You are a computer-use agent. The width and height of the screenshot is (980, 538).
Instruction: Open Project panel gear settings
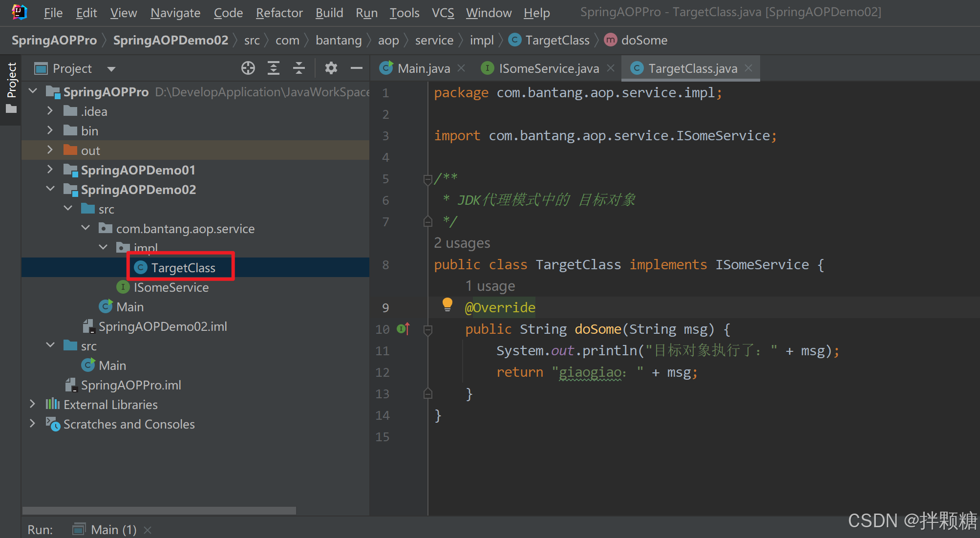point(331,68)
